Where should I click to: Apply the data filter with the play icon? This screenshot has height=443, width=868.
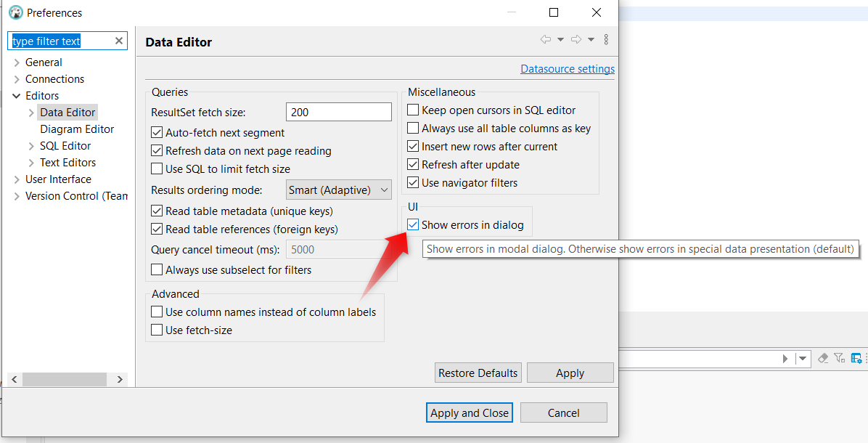click(x=785, y=358)
